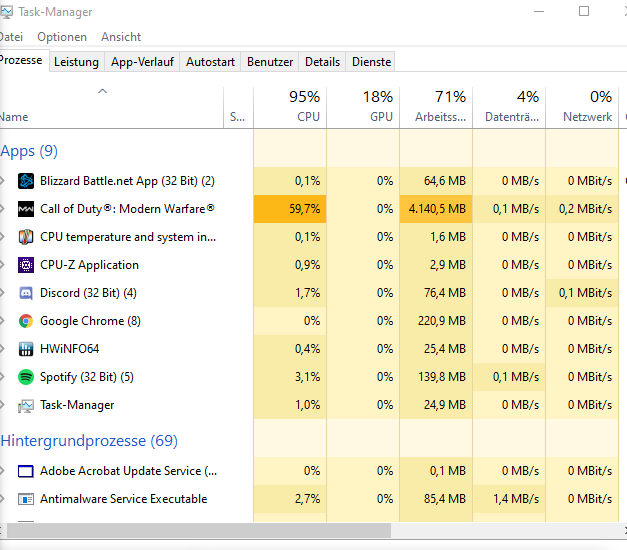This screenshot has width=627, height=550.
Task: Click the Adobe Acrobat Update Service icon
Action: tap(26, 472)
